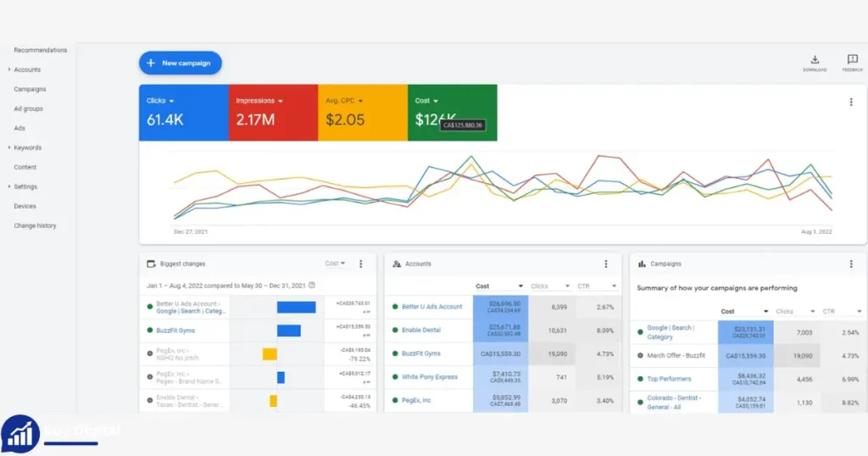Viewport: 868px width, 456px height.
Task: Open Campaigns in the sidebar
Action: 30,89
